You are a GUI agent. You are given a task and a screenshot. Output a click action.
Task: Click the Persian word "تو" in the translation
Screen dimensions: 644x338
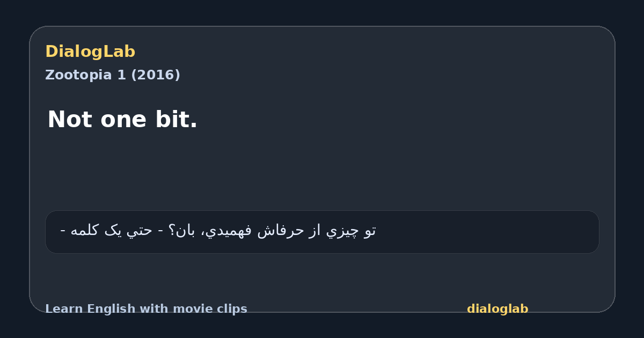click(370, 231)
